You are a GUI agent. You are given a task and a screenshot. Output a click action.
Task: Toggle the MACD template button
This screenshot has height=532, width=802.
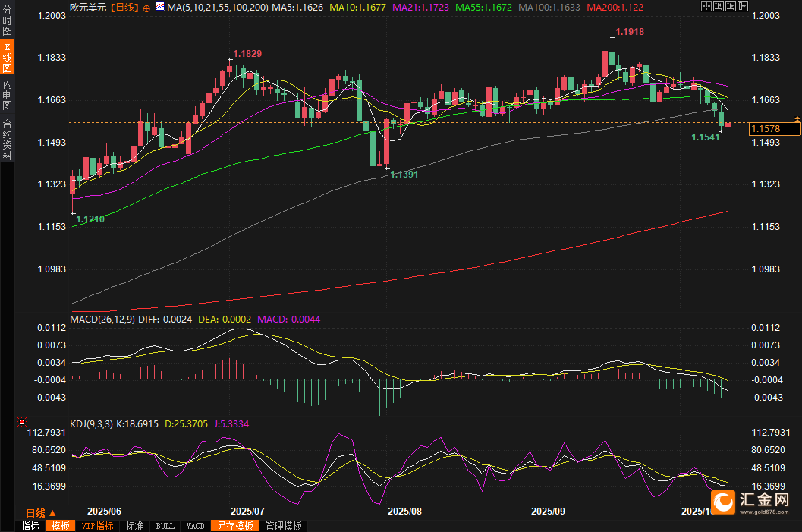pyautogui.click(x=195, y=526)
